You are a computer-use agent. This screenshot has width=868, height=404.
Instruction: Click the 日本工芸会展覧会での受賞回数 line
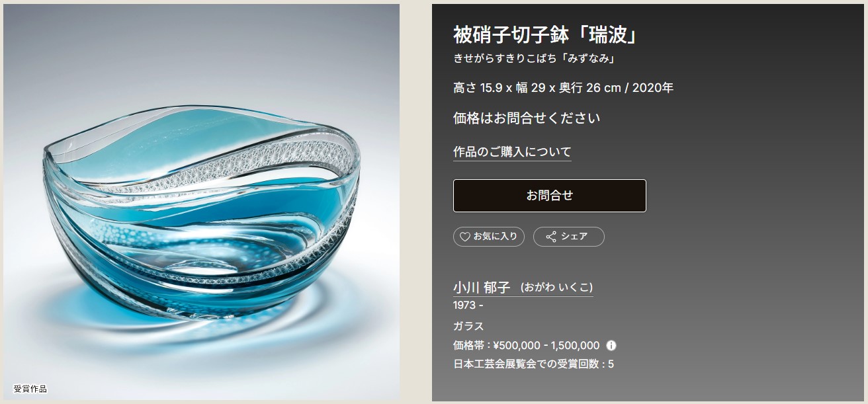click(x=533, y=364)
